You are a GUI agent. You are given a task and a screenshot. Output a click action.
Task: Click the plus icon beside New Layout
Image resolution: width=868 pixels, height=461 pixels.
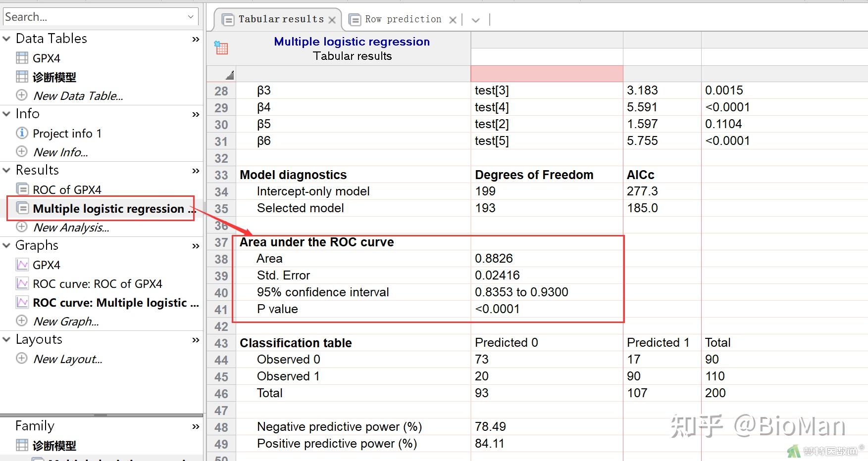22,358
